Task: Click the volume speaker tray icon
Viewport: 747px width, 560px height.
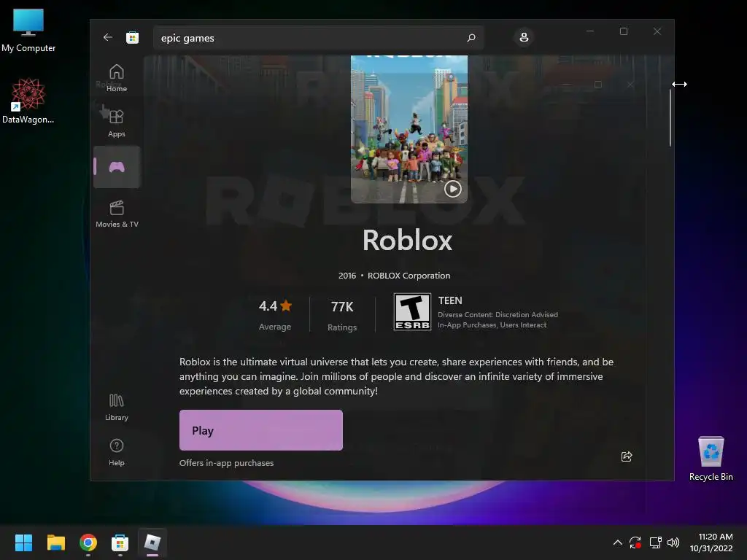Action: (x=673, y=542)
